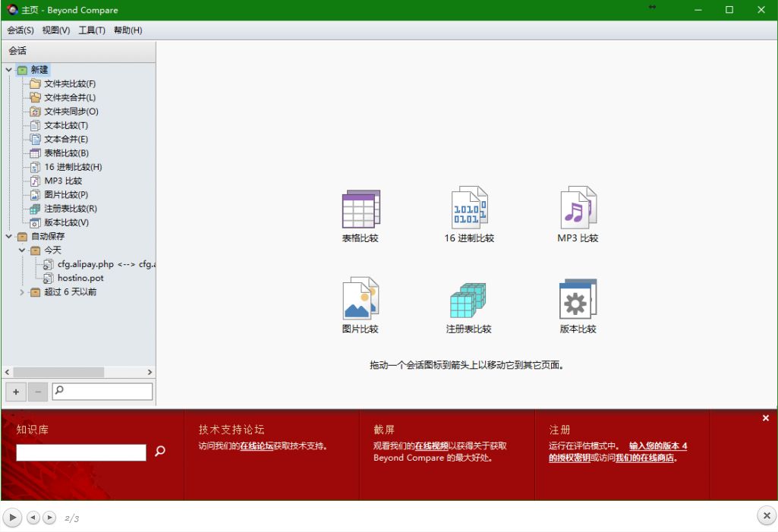Click the slideshow play button
Image resolution: width=778 pixels, height=532 pixels.
coord(12,518)
